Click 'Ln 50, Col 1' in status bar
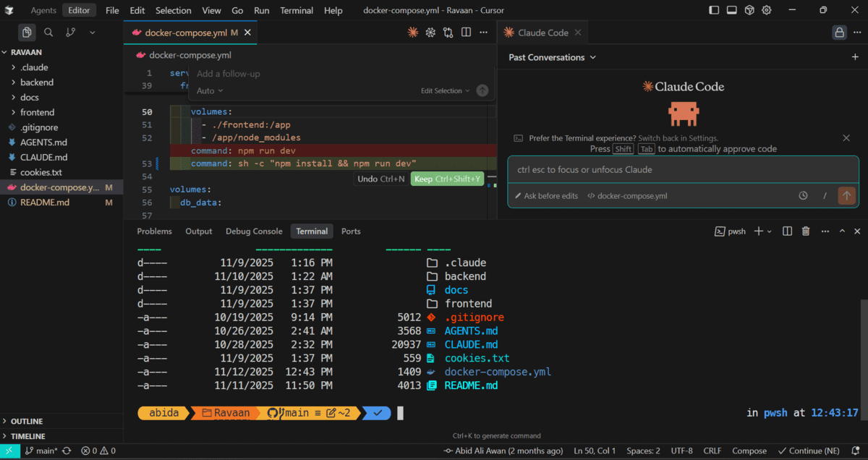Image resolution: width=868 pixels, height=460 pixels. coord(595,450)
